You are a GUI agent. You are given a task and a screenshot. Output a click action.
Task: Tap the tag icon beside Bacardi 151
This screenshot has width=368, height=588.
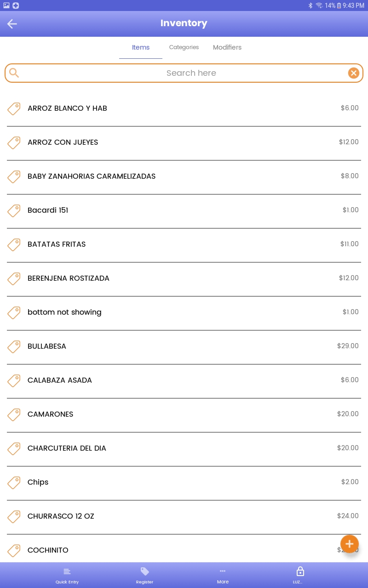14,210
